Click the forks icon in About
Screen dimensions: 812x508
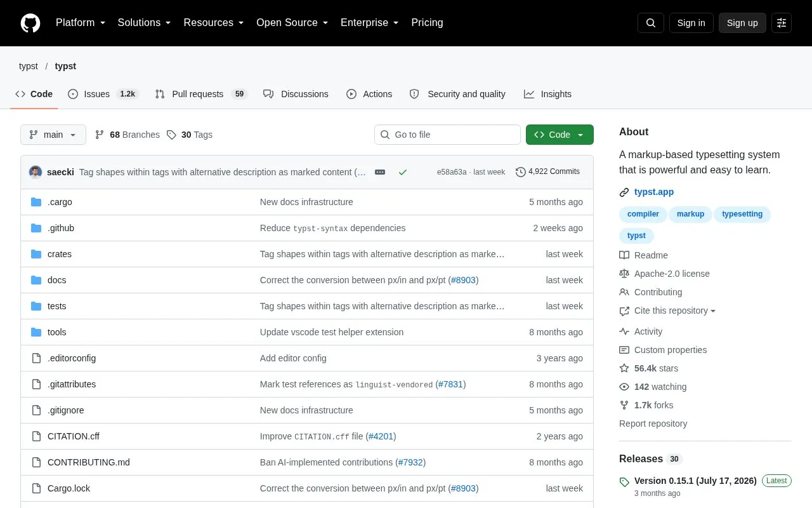pyautogui.click(x=624, y=405)
